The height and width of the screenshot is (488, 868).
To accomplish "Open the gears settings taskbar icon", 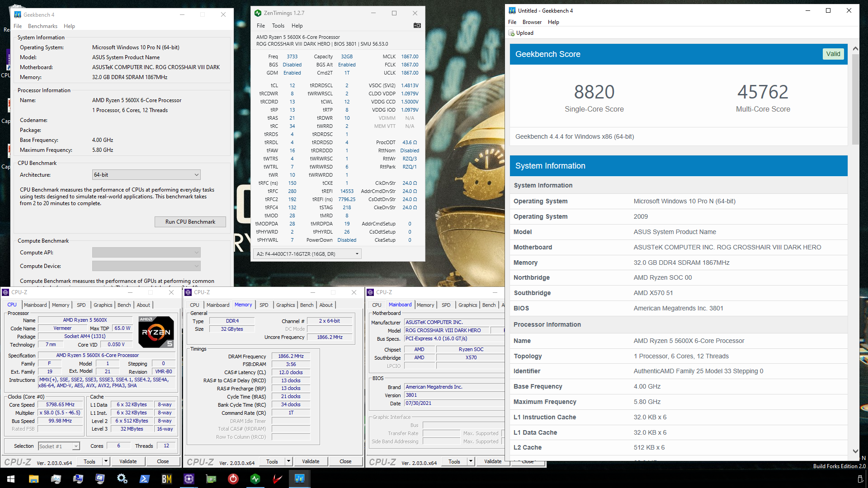I will [122, 479].
